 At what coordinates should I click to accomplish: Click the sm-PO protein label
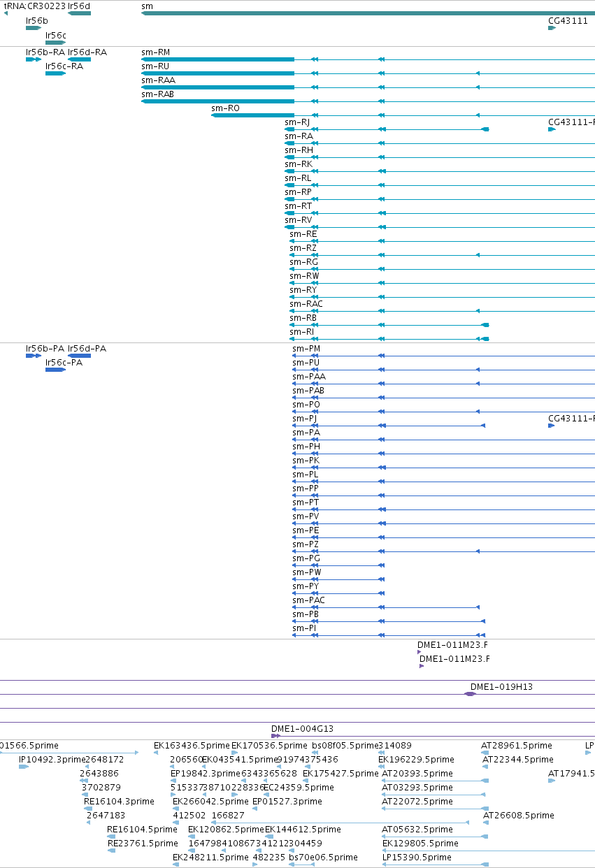[306, 405]
